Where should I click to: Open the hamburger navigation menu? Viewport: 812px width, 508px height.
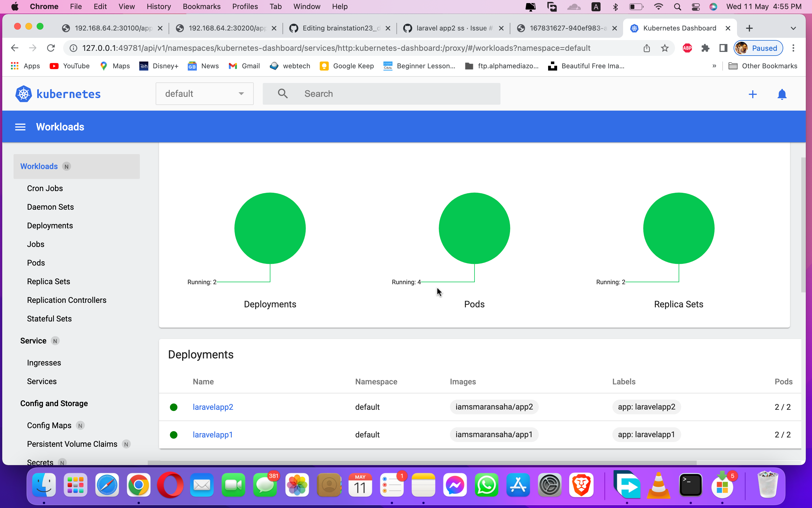click(x=20, y=127)
